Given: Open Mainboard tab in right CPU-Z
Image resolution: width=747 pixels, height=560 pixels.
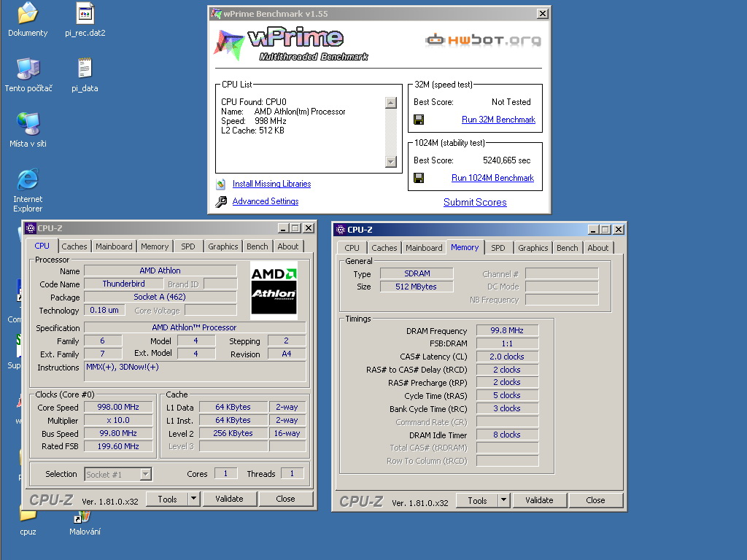Looking at the screenshot, I should coord(424,248).
